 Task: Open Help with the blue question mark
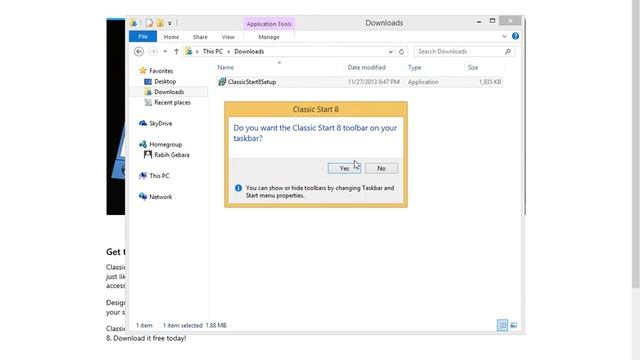[x=516, y=36]
